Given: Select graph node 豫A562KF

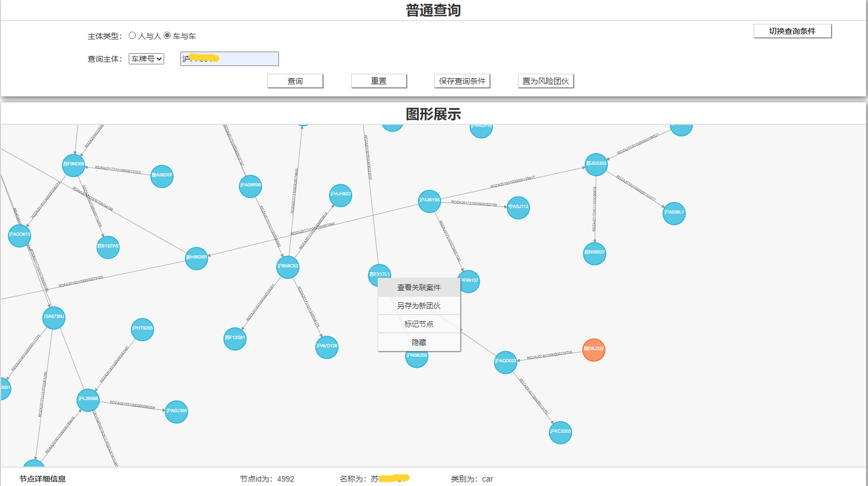Looking at the screenshot, I should pos(162,176).
